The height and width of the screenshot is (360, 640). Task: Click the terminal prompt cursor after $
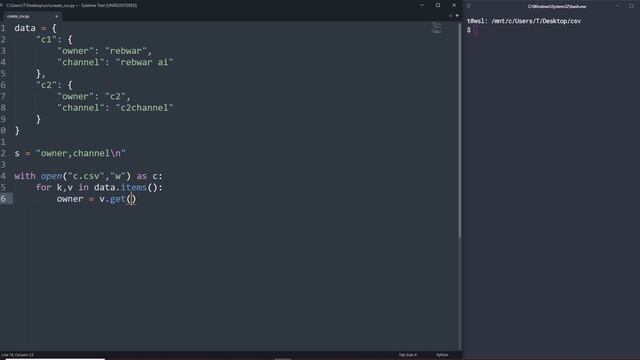tap(476, 30)
